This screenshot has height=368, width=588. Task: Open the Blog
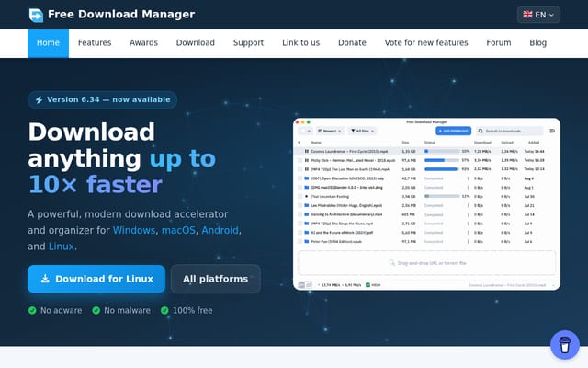[537, 43]
